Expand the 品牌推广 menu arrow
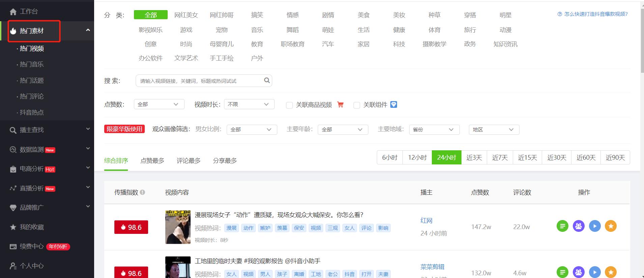 (88, 206)
